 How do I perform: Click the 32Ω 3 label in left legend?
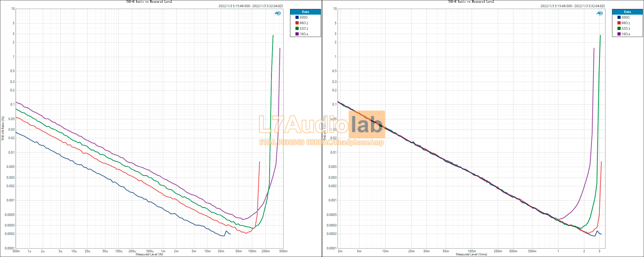304,28
